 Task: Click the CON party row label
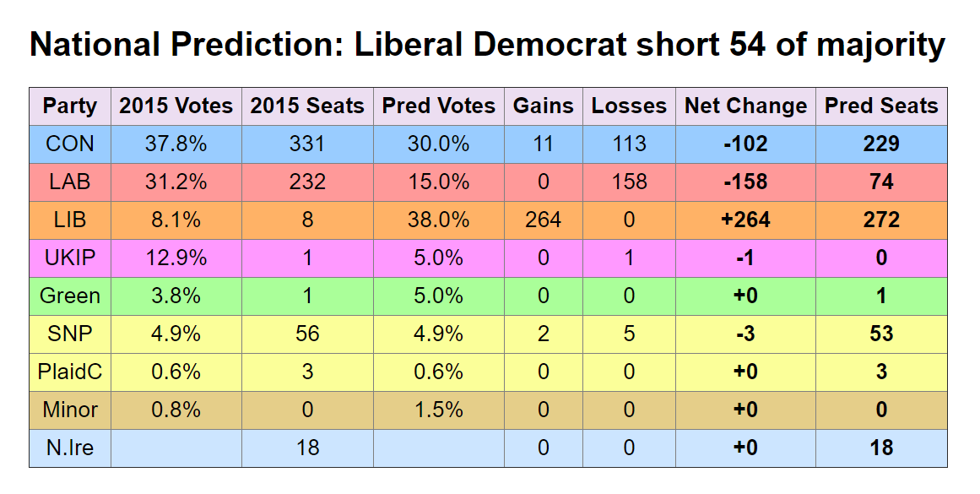70,144
